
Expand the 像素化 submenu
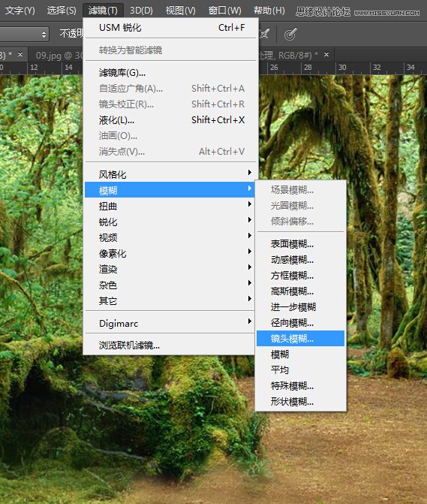(170, 253)
